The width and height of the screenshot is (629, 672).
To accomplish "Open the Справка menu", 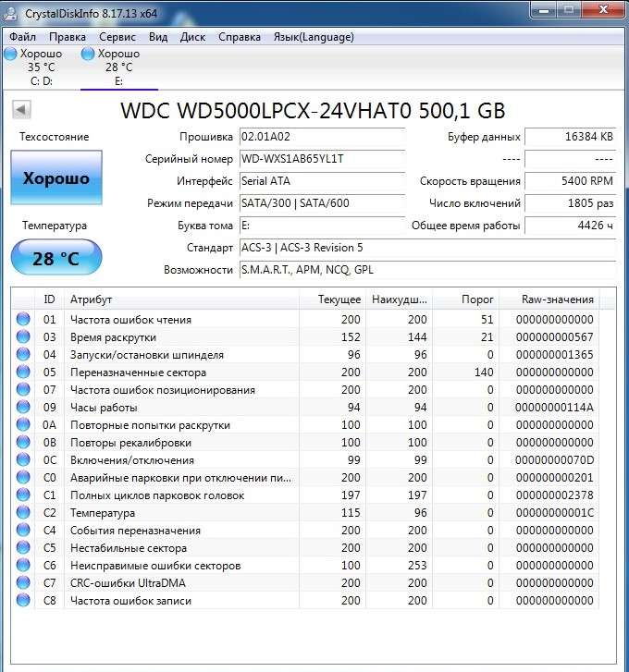I will point(240,37).
